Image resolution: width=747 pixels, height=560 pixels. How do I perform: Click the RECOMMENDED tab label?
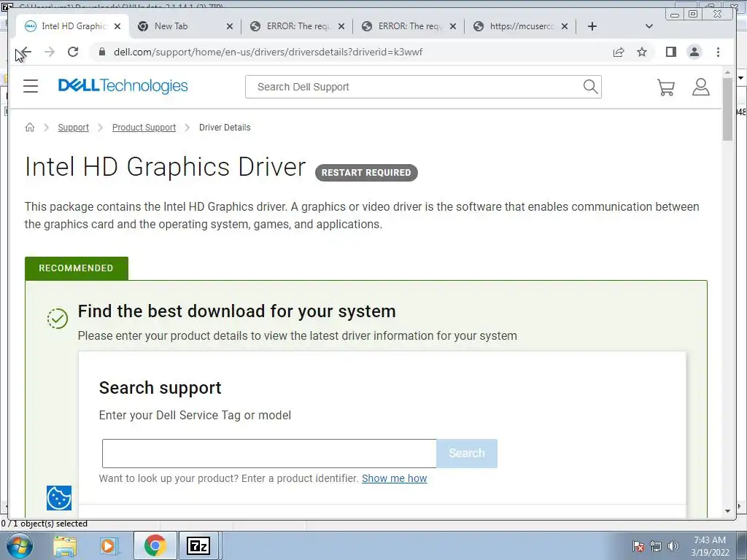click(76, 268)
